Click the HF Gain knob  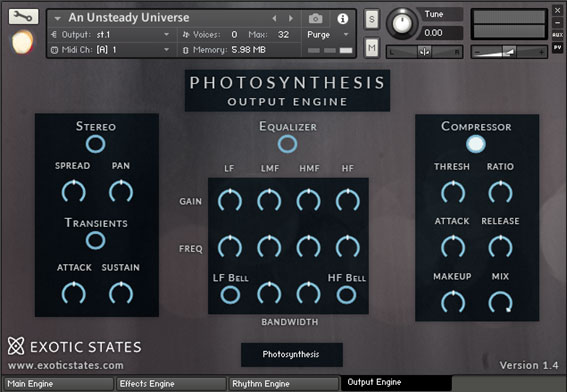[x=348, y=200]
